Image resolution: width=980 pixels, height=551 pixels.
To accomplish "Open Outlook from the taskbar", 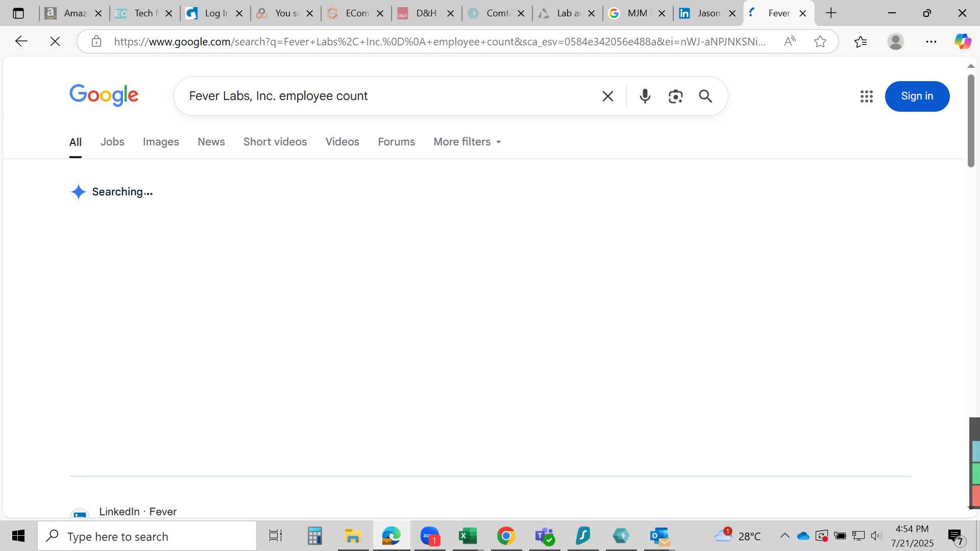I will coord(659,536).
